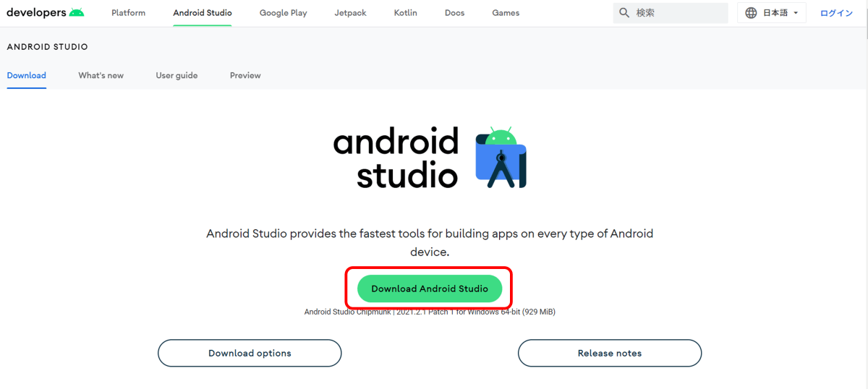Click the search magnifier icon
Image resolution: width=868 pixels, height=389 pixels.
pos(624,13)
